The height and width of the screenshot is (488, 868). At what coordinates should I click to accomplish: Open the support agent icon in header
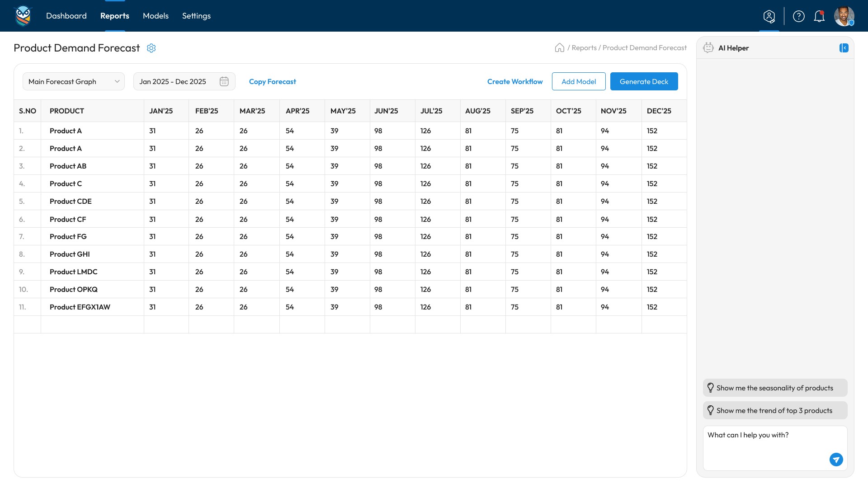769,16
